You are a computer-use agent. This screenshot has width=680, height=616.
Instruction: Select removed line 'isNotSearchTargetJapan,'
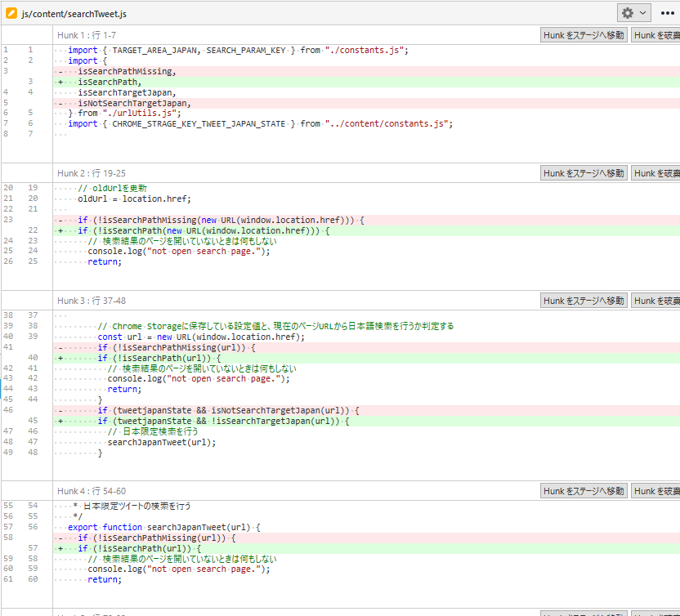366,103
